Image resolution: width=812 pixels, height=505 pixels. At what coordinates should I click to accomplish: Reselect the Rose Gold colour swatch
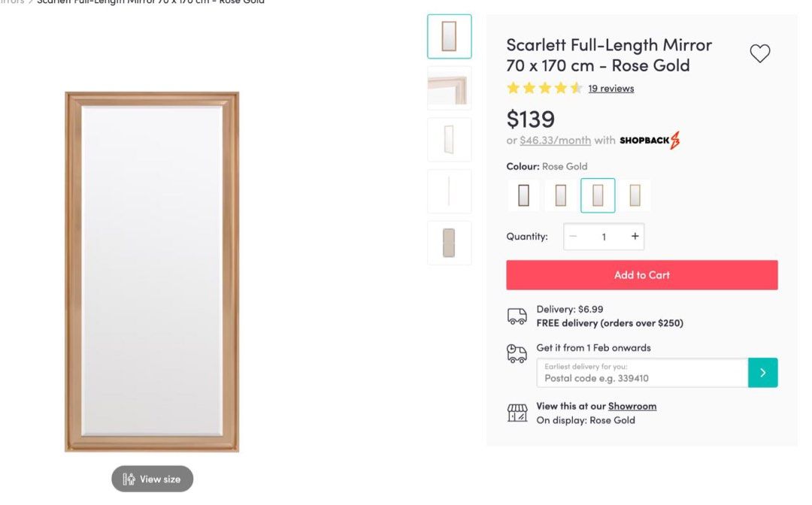[597, 195]
